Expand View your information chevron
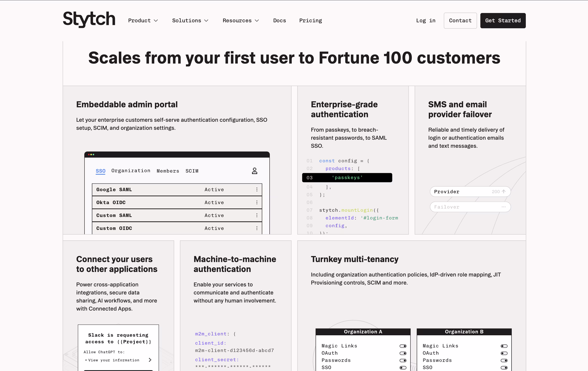Image resolution: width=588 pixels, height=371 pixels. click(150, 360)
